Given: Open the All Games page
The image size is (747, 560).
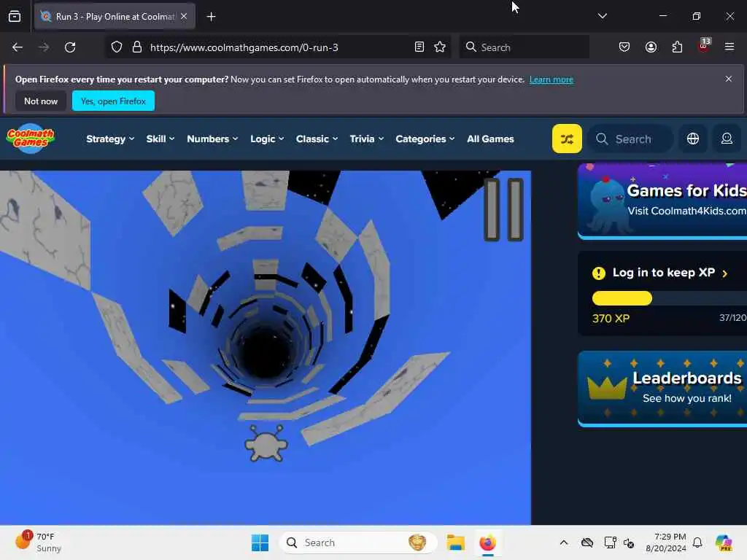Looking at the screenshot, I should coord(490,139).
